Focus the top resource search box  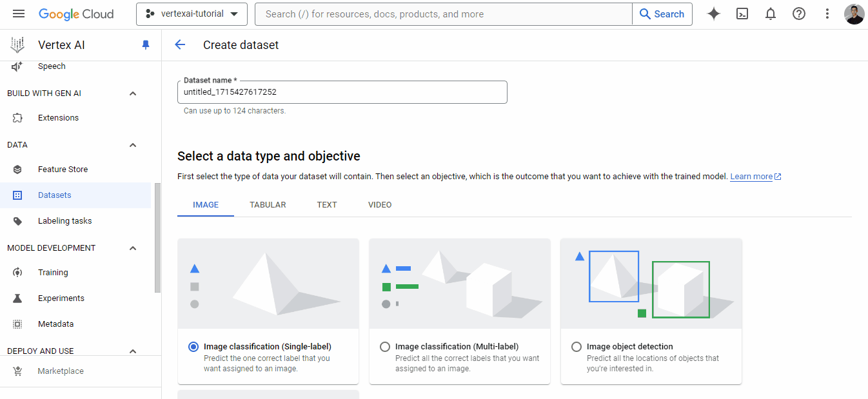click(444, 14)
